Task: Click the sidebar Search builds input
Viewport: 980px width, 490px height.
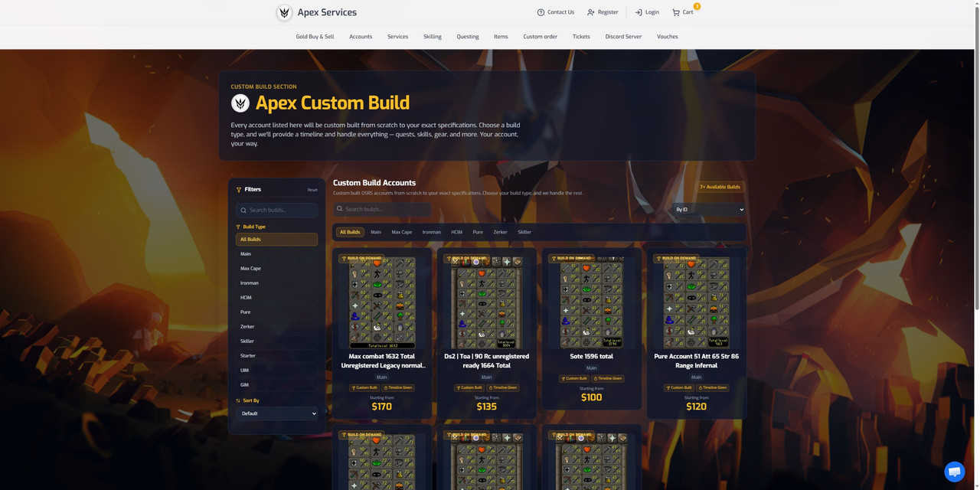Action: 276,210
